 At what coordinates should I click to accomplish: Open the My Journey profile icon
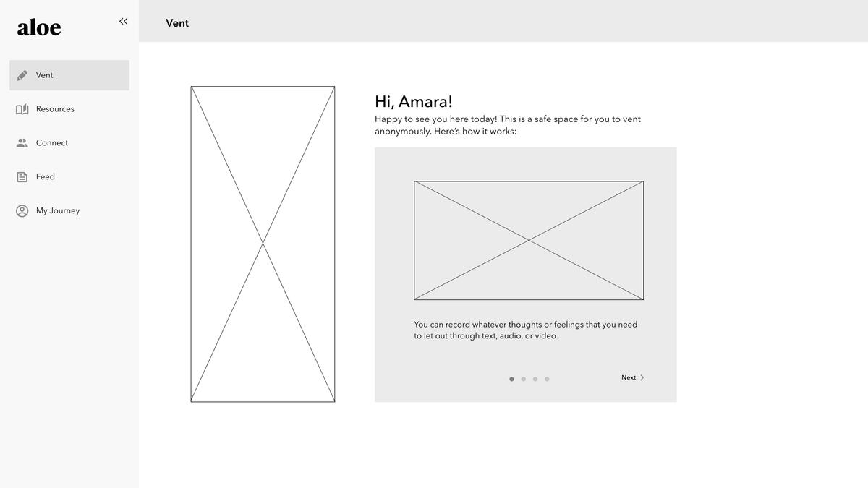[22, 211]
